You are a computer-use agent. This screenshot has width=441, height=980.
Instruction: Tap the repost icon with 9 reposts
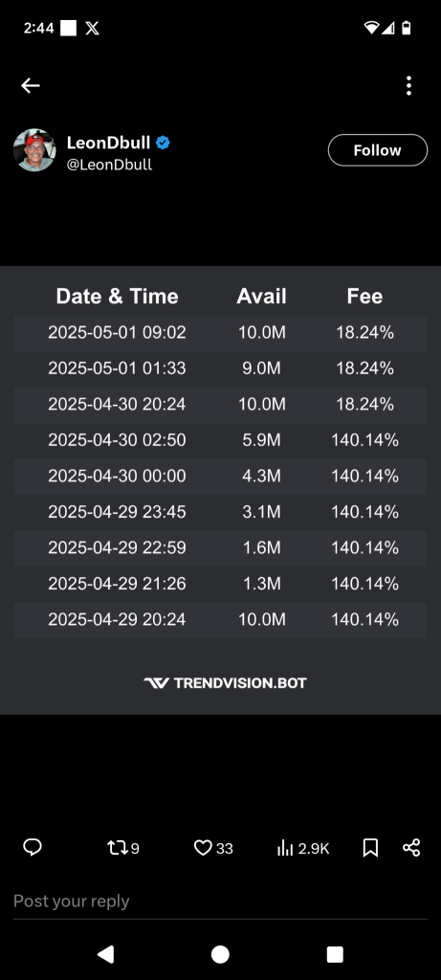point(123,848)
